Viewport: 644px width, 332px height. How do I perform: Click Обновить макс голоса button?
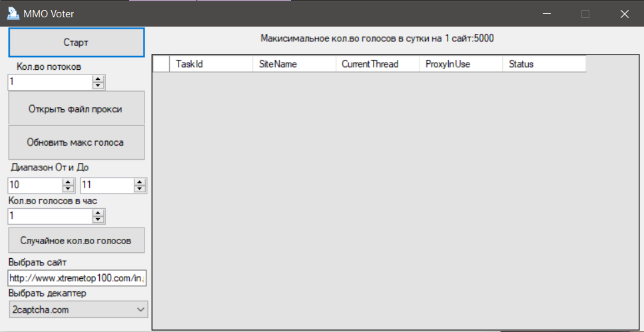76,142
